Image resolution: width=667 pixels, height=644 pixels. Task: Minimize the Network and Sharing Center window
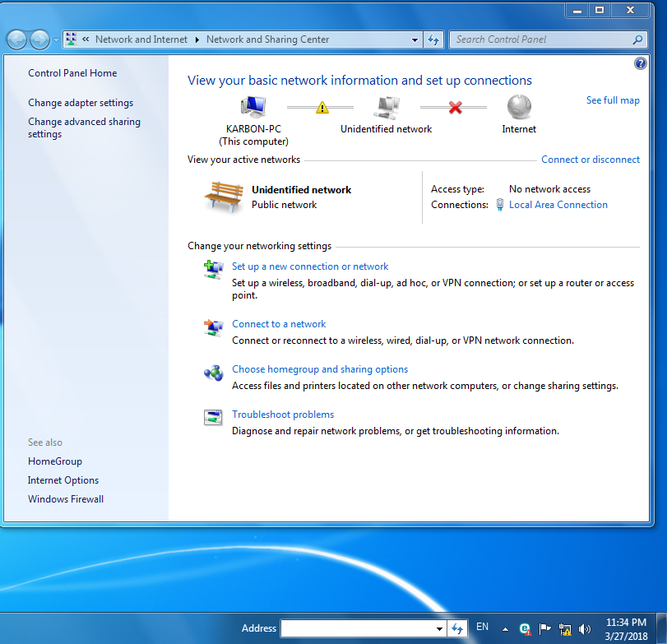coord(577,10)
